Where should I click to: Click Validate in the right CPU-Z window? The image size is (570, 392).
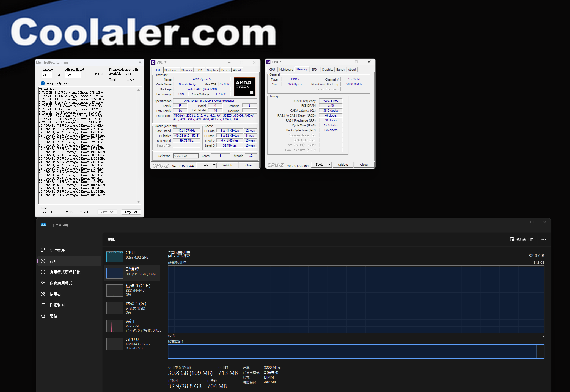click(343, 165)
